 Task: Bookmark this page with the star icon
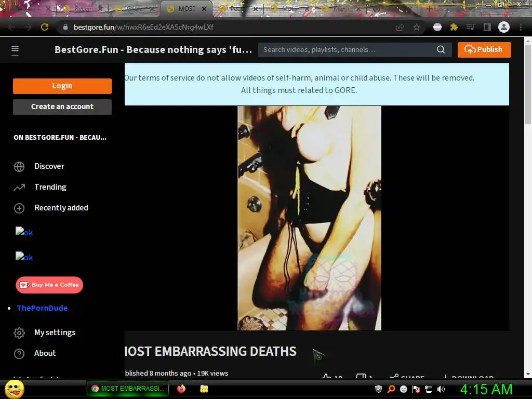click(x=417, y=27)
